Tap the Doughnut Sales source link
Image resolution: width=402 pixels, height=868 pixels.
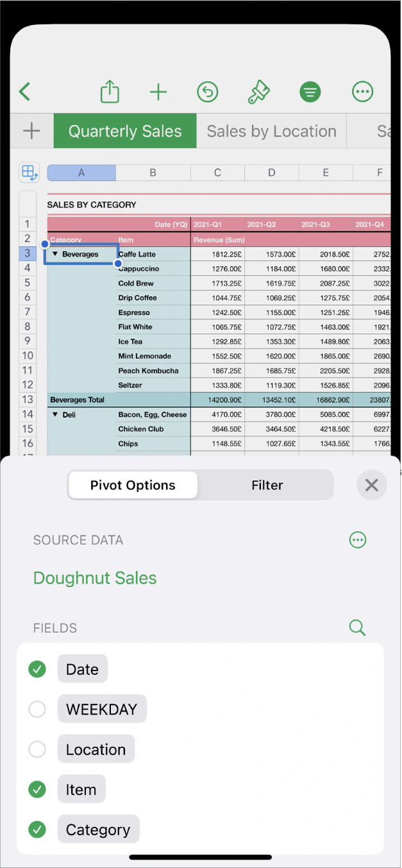click(95, 578)
